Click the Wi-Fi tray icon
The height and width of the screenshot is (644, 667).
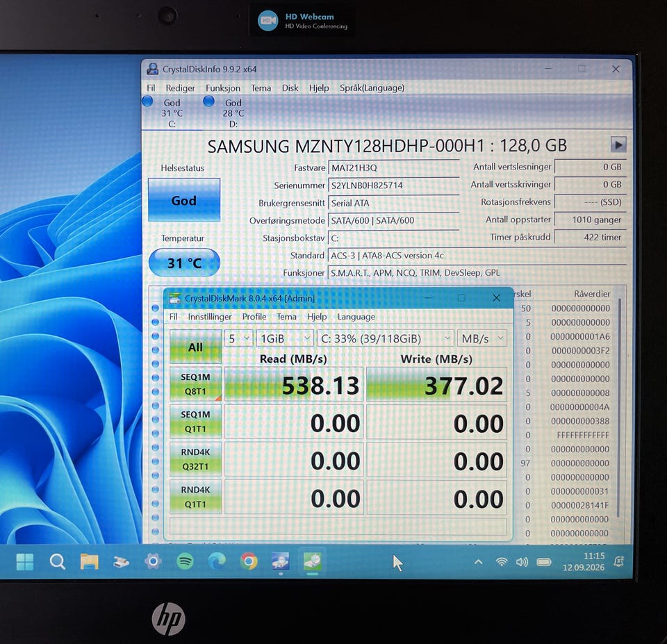pos(502,562)
